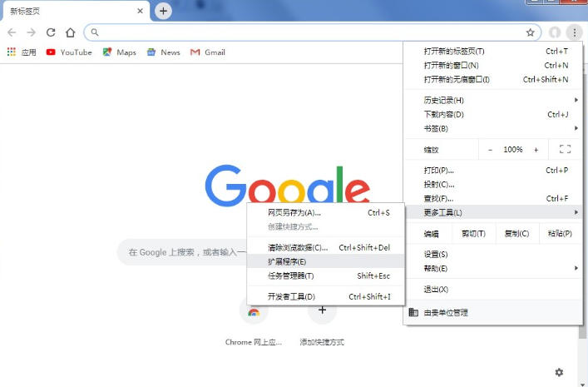
Task: Open the YouTube bookmark
Action: (68, 52)
